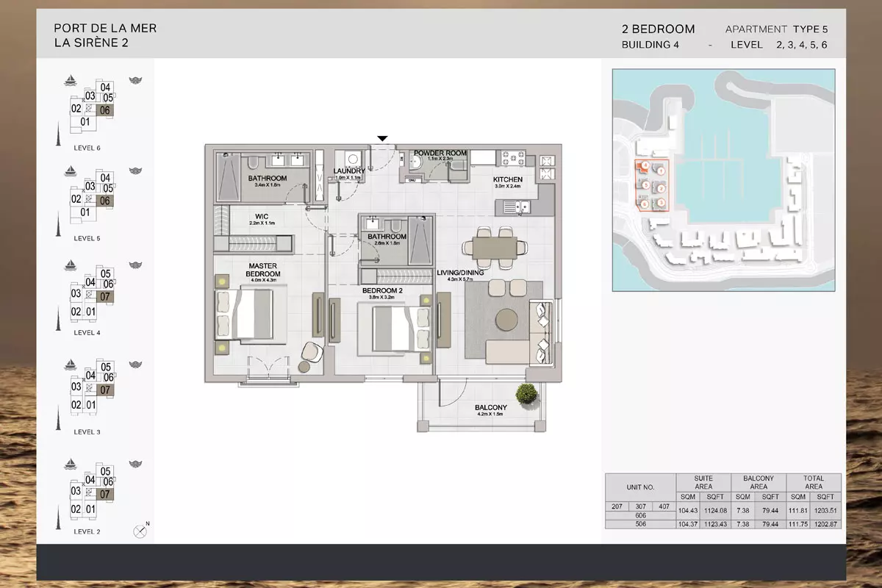Click the Total Area column header

pos(814,482)
